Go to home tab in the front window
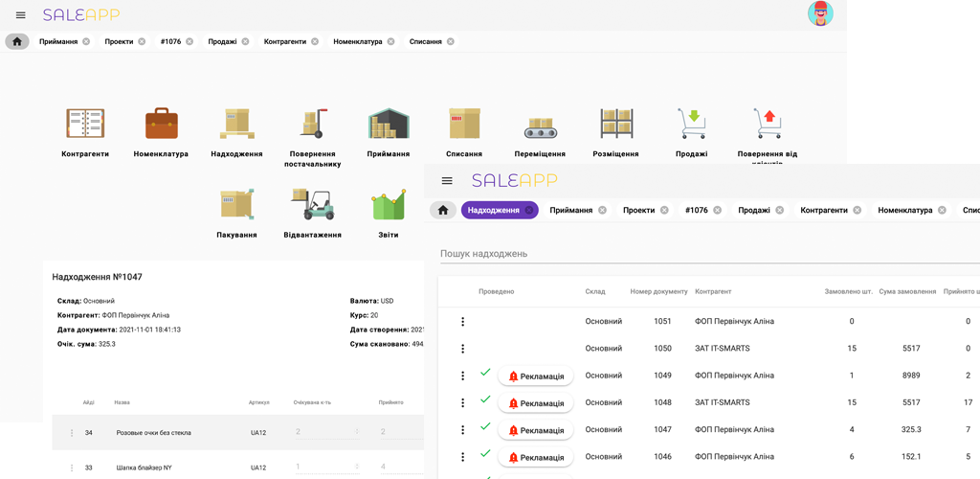Screen dimensions: 980x479 point(442,210)
